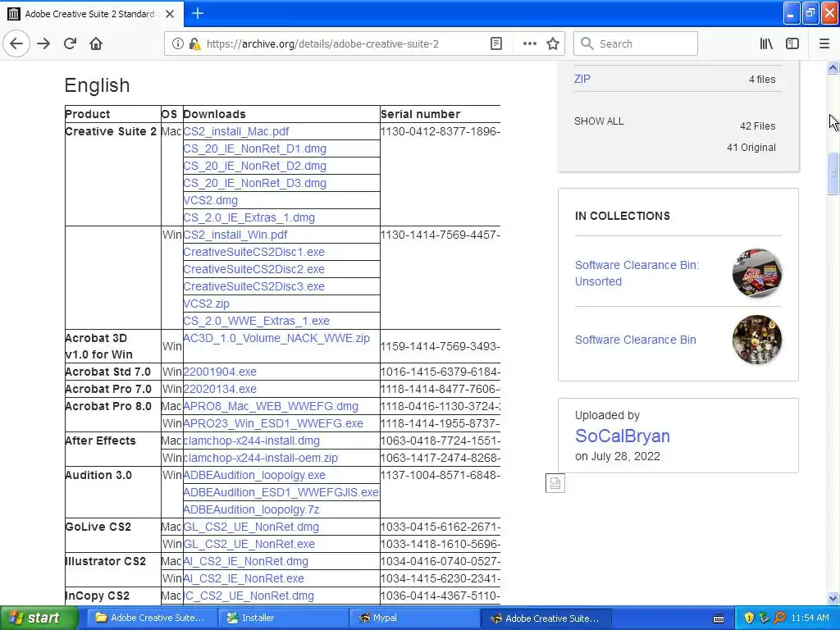
Task: Go back to the previous page
Action: pyautogui.click(x=16, y=43)
